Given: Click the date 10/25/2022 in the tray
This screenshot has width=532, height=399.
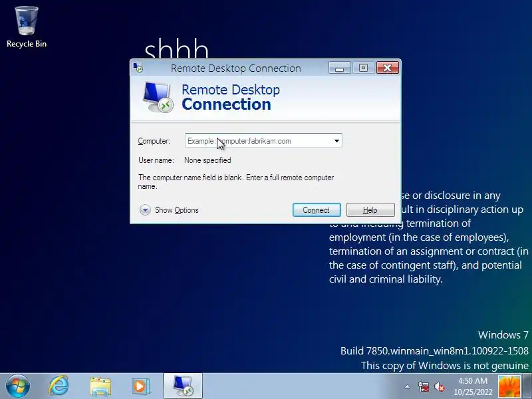Looking at the screenshot, I should click(473, 392).
